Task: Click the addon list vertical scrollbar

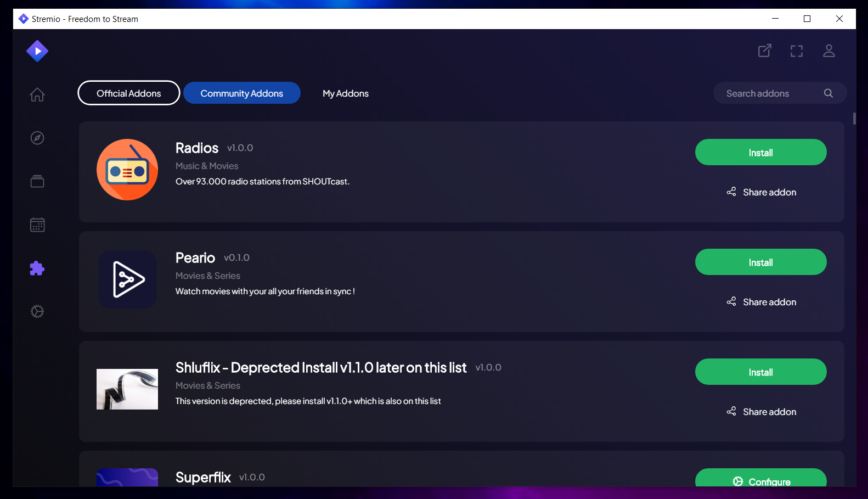Action: (854, 119)
